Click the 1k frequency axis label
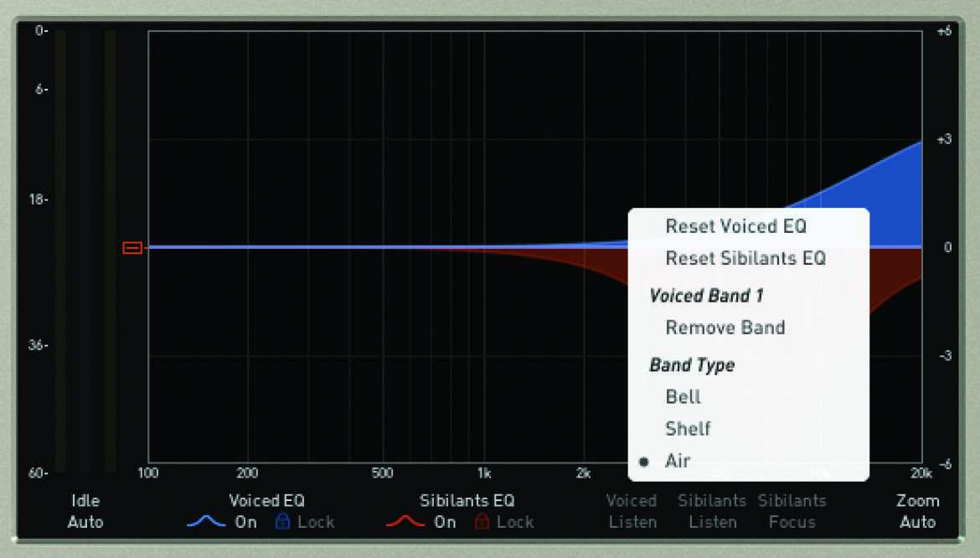980x558 pixels. 484,473
